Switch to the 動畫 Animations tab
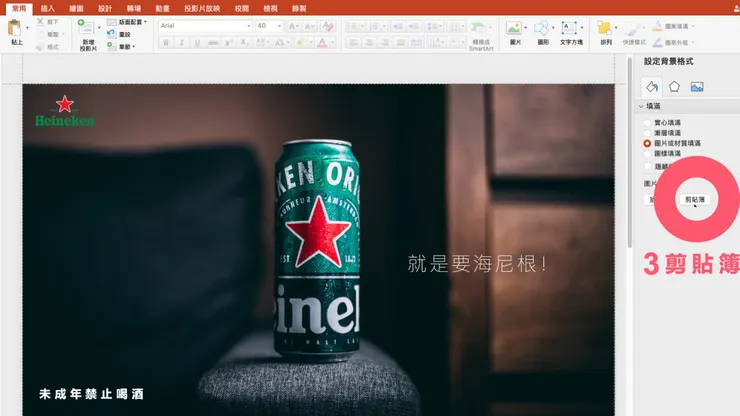 pyautogui.click(x=162, y=8)
